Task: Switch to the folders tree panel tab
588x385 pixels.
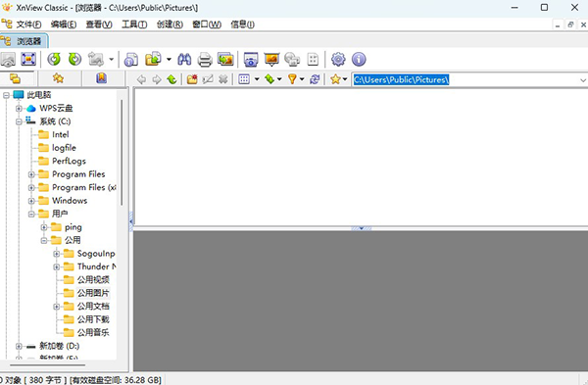Action: [x=15, y=78]
